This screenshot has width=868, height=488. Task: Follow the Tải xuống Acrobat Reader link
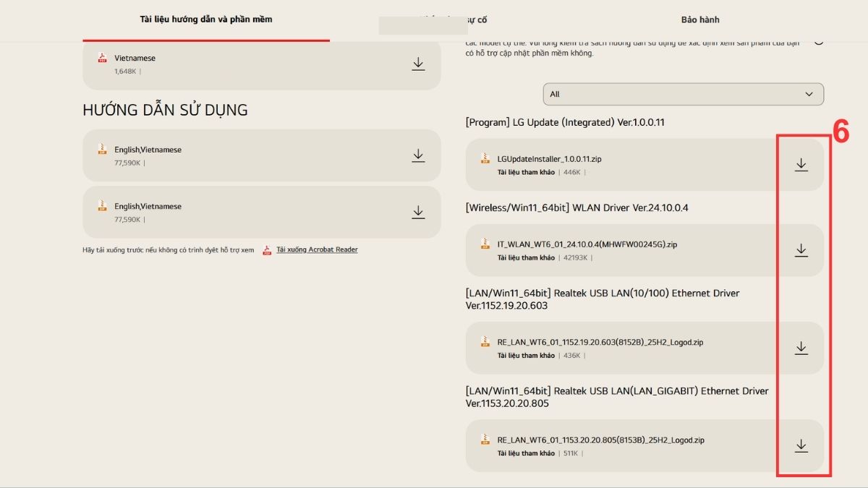pyautogui.click(x=317, y=249)
